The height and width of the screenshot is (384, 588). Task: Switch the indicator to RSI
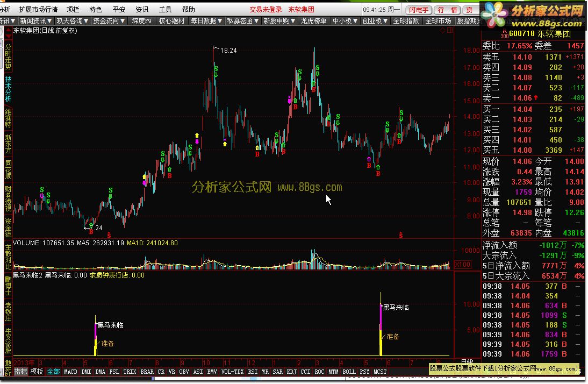(253, 372)
